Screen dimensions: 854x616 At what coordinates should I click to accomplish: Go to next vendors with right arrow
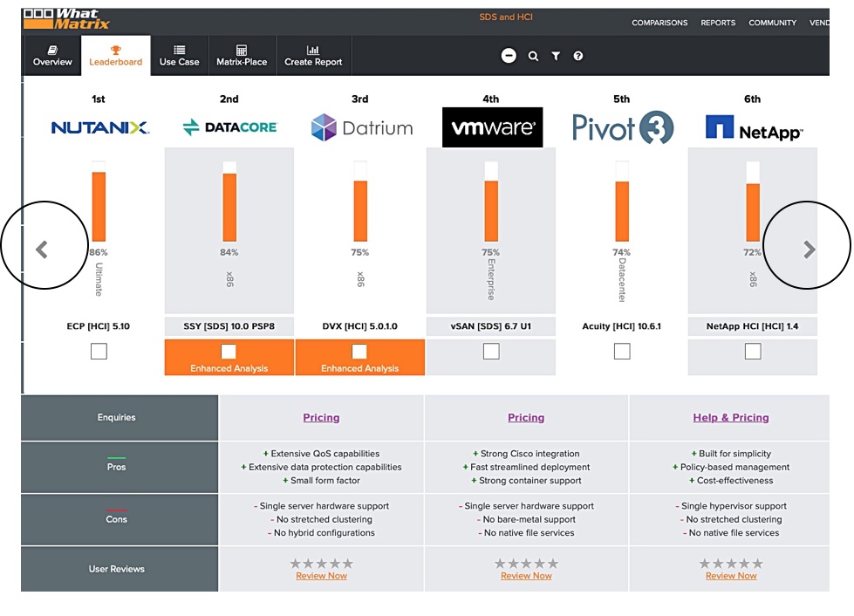810,250
